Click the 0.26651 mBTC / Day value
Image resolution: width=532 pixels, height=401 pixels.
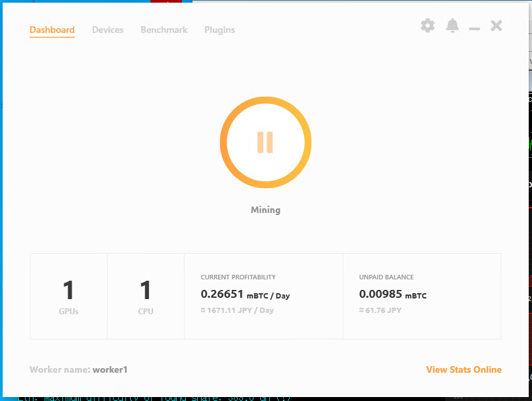[x=245, y=295]
